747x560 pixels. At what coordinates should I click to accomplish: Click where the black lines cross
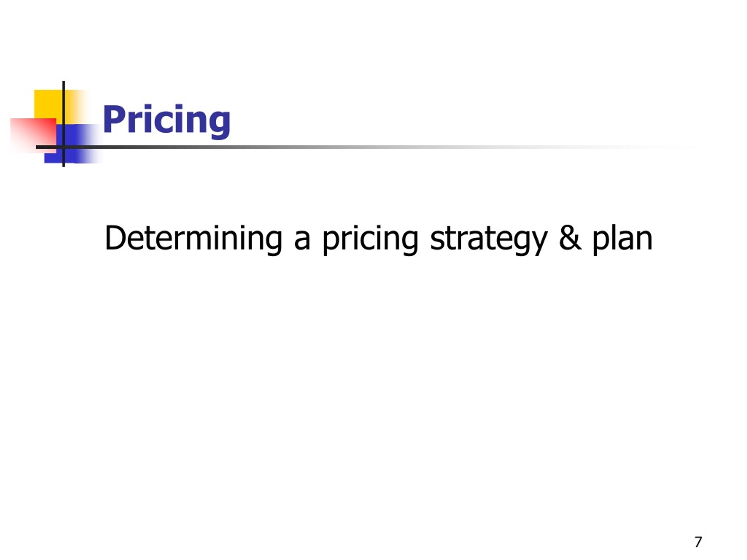(64, 147)
